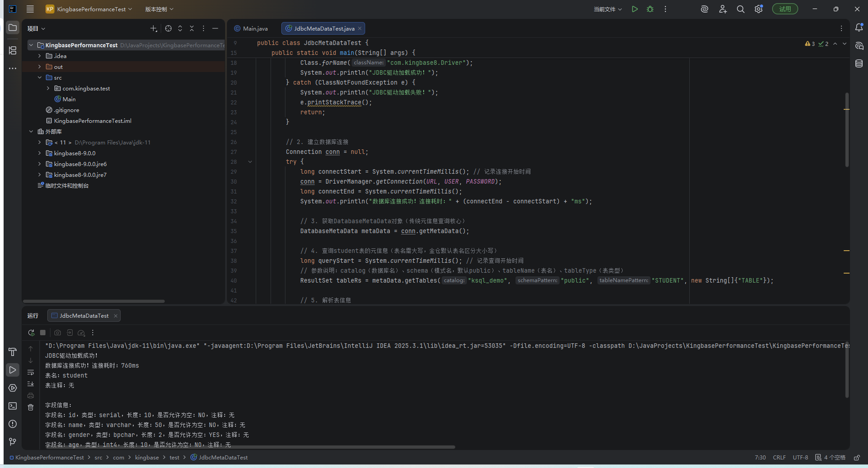This screenshot has height=468, width=868.
Task: Click UTF-8 encoding in status bar
Action: 800,458
